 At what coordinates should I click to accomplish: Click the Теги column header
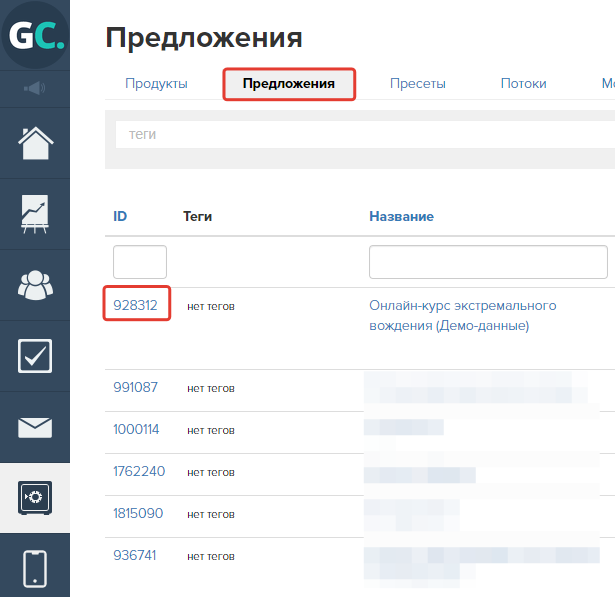pyautogui.click(x=197, y=216)
